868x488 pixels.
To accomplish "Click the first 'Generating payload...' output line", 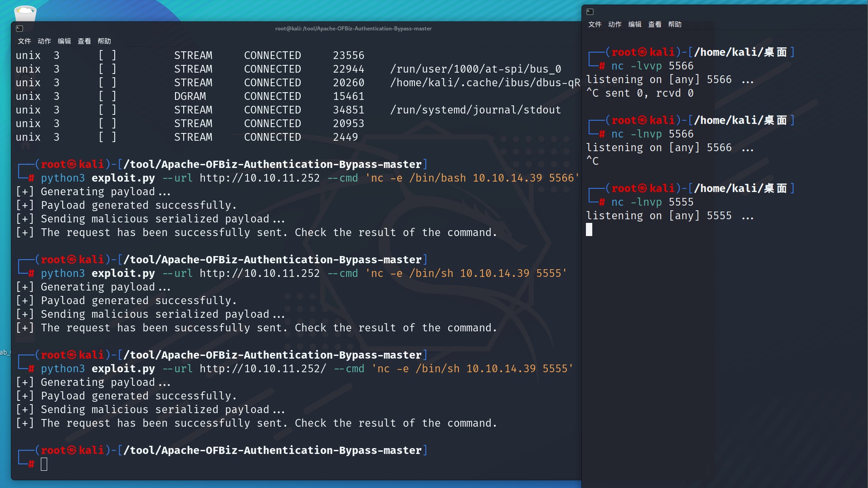I will (x=93, y=192).
